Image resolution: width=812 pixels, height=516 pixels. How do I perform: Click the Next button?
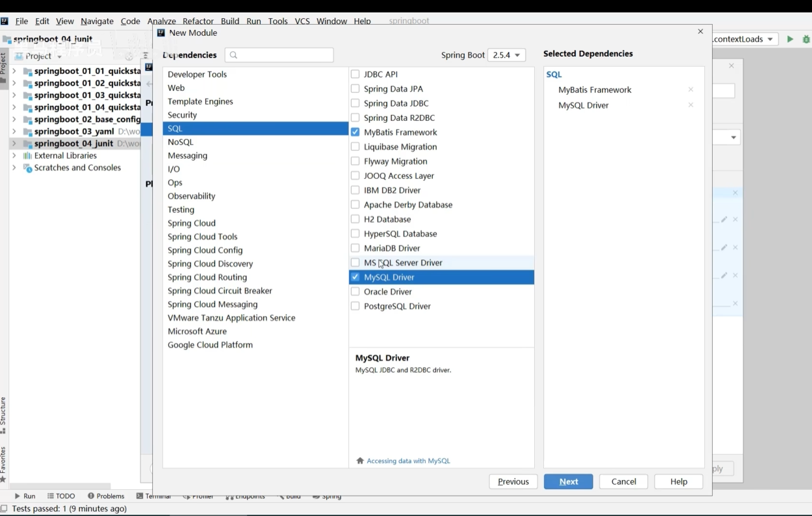pyautogui.click(x=569, y=481)
